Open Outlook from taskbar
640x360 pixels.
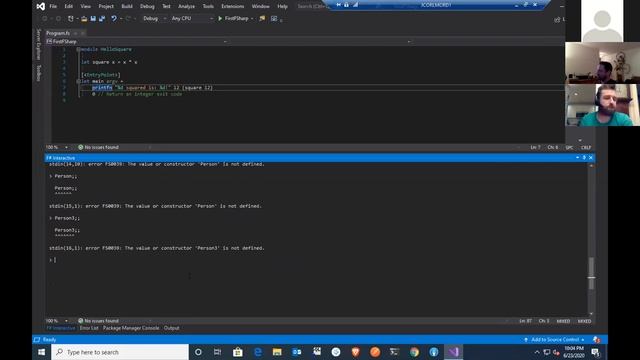coord(297,352)
